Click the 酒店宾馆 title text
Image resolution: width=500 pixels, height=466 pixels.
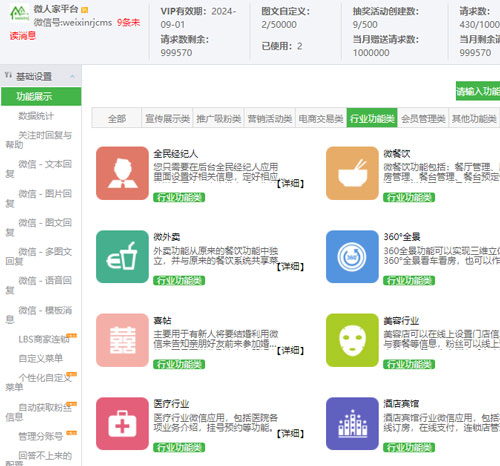(401, 404)
